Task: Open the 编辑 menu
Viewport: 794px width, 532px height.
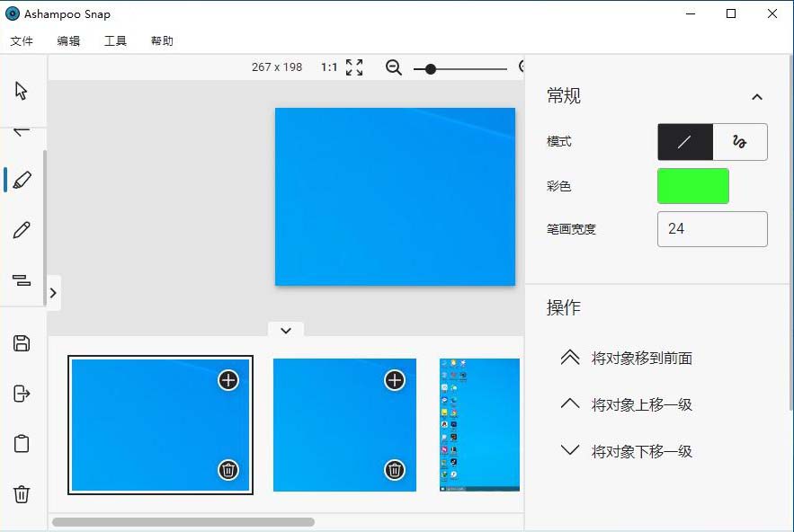Action: pyautogui.click(x=68, y=41)
